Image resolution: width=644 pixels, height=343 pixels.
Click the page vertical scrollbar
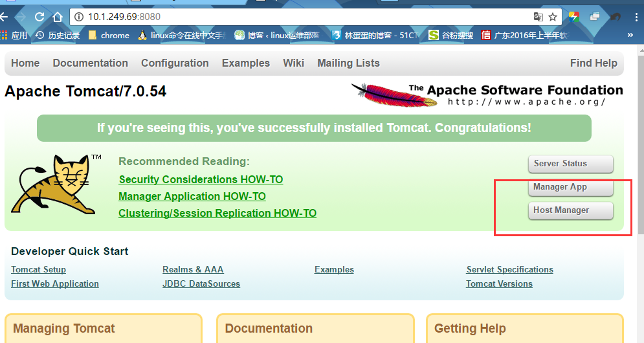tap(641, 144)
